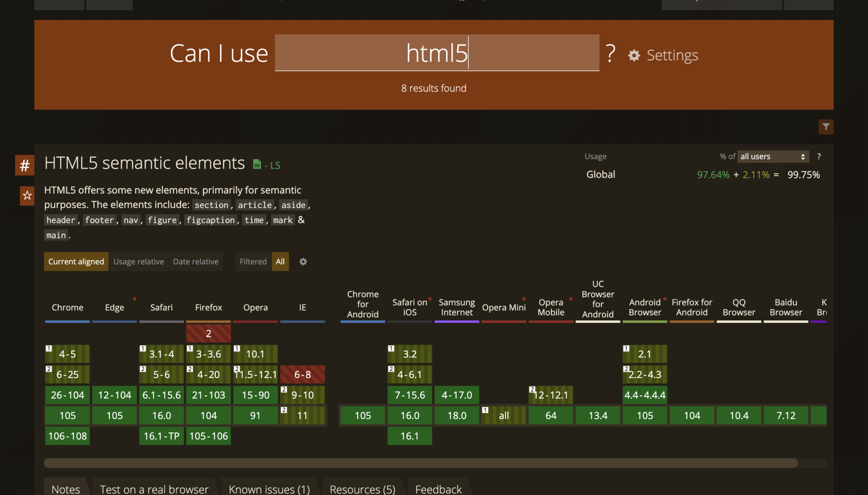Image resolution: width=868 pixels, height=495 pixels.
Task: Open the Resources (5) tab
Action: pyautogui.click(x=362, y=489)
